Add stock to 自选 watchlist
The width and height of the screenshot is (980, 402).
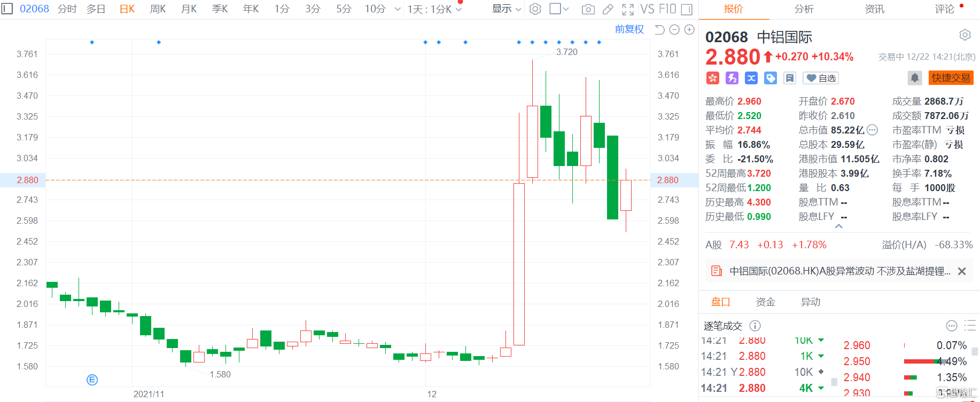[x=821, y=78]
